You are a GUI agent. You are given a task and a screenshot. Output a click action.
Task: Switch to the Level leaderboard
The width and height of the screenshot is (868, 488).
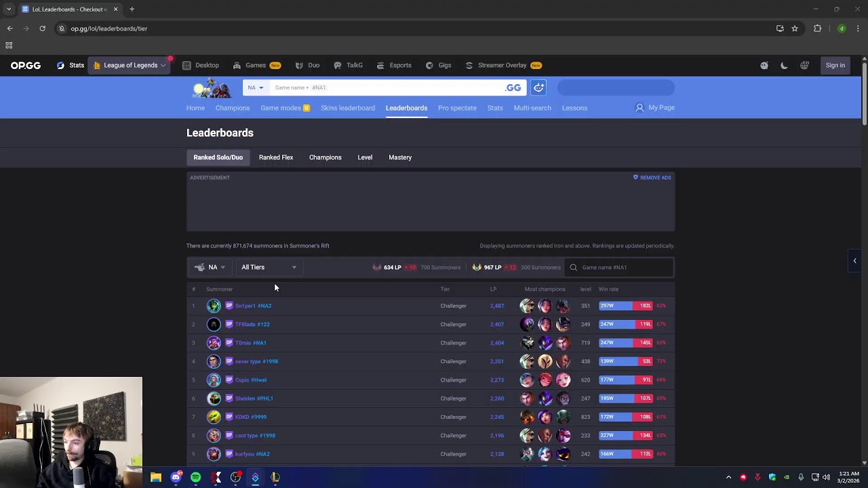click(x=365, y=157)
